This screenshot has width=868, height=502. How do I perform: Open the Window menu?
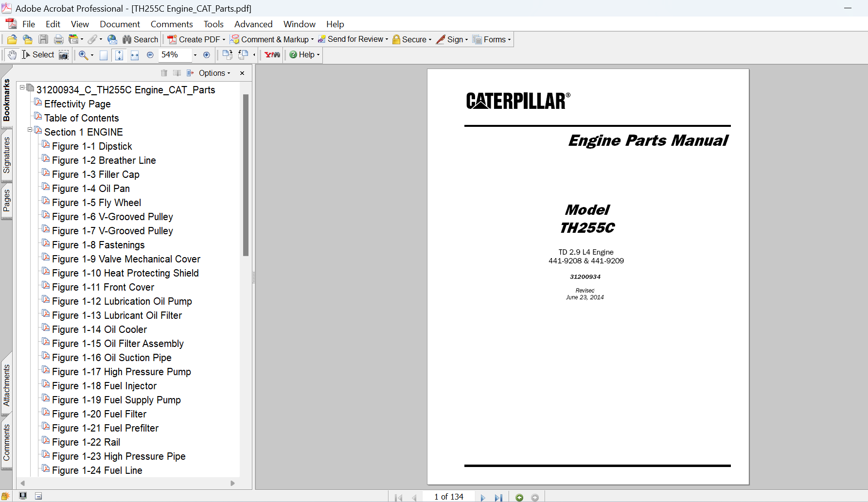(x=300, y=24)
